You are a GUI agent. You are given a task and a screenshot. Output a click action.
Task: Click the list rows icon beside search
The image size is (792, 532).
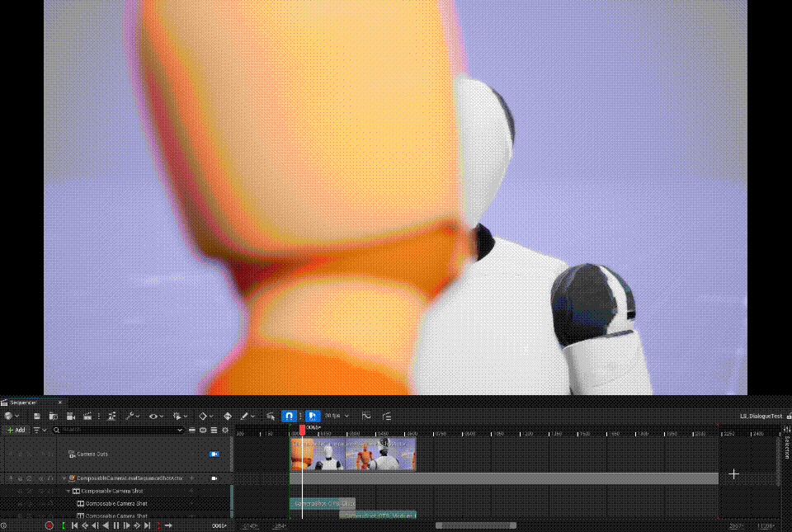point(214,430)
